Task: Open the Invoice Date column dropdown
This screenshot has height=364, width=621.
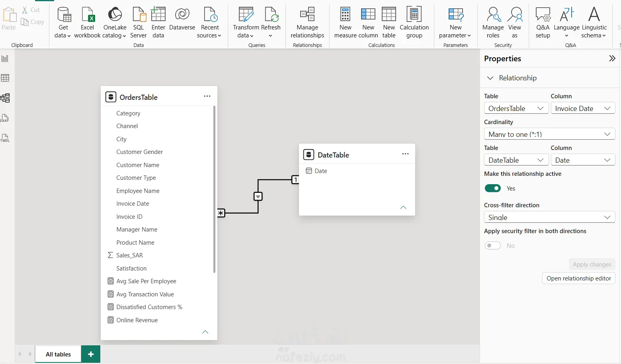Action: (583, 108)
